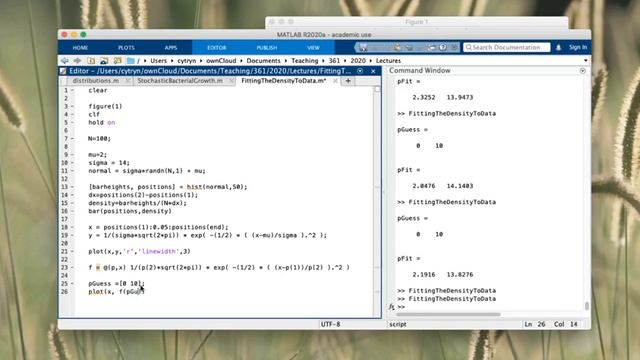Click 361 in the folder path
The height and width of the screenshot is (360, 640).
(334, 60)
